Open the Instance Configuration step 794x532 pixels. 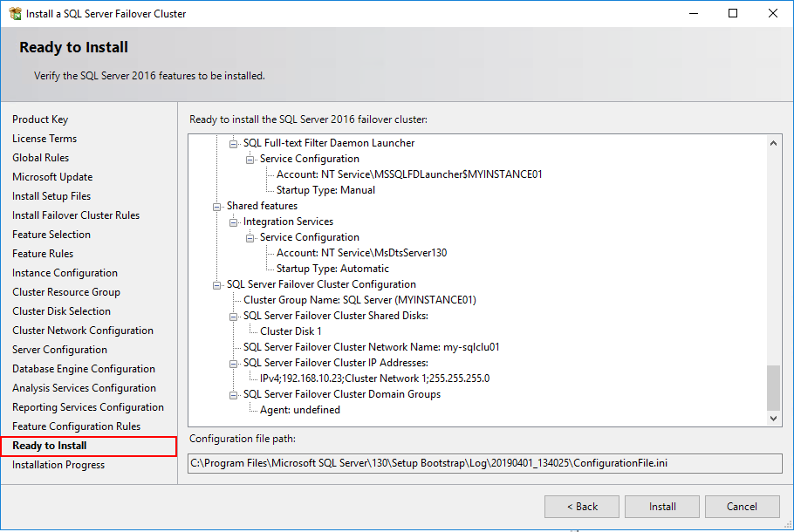(65, 273)
